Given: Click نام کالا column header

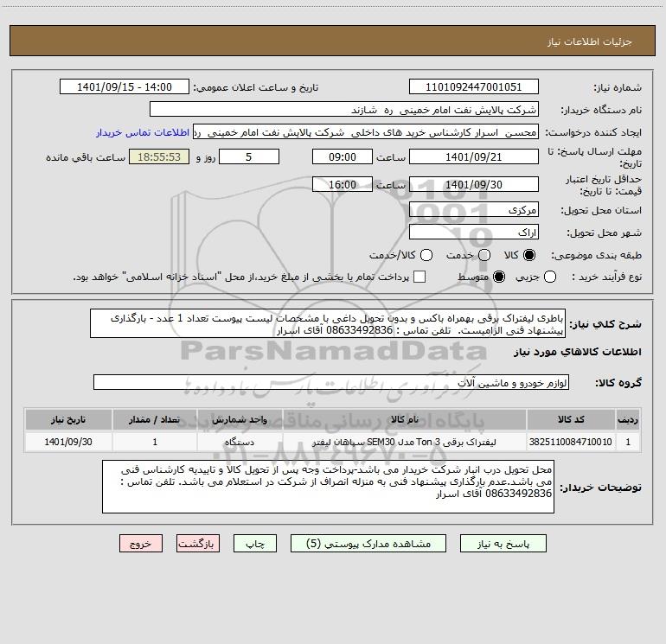Looking at the screenshot, I should 405,420.
